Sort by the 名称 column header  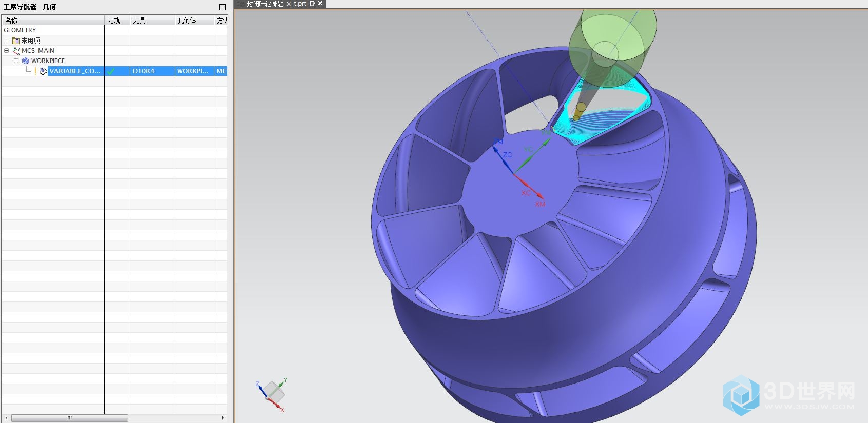tap(53, 21)
